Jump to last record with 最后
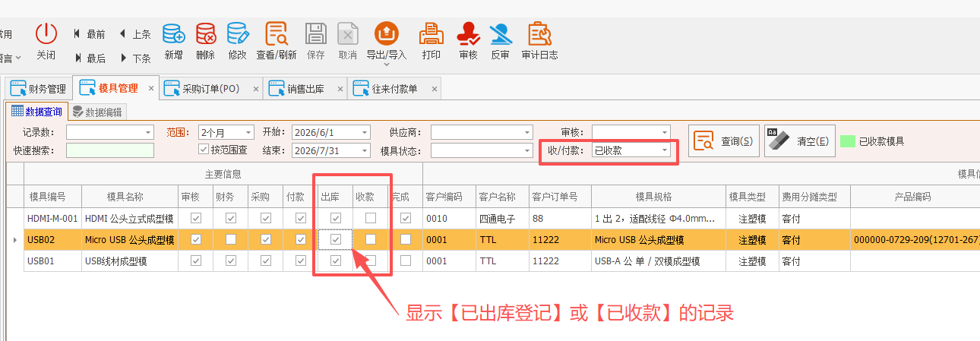Screen dimensions: 980x341 pyautogui.click(x=89, y=58)
